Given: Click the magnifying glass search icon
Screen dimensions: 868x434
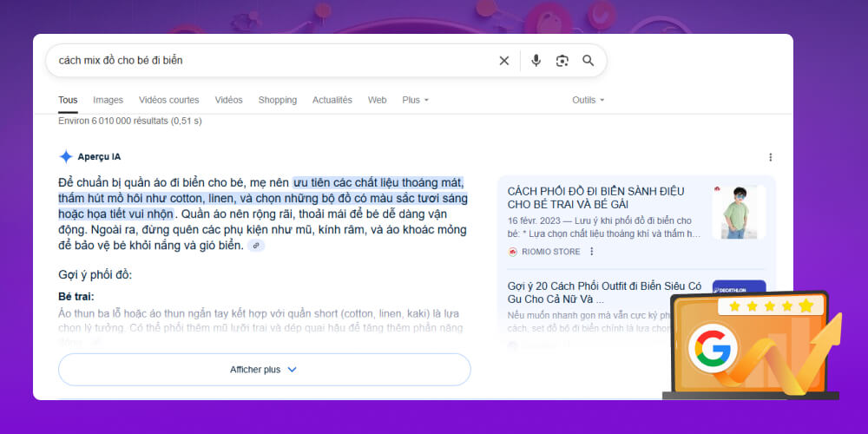Looking at the screenshot, I should click(588, 61).
